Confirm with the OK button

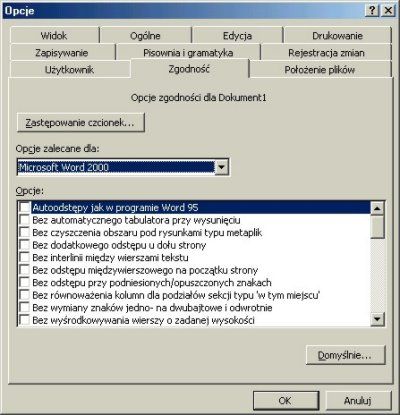tap(286, 400)
